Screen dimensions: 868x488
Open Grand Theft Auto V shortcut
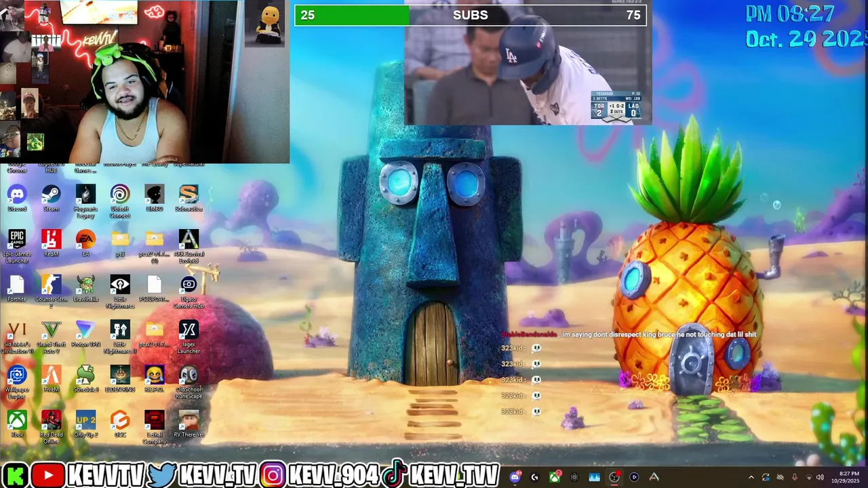click(x=52, y=338)
